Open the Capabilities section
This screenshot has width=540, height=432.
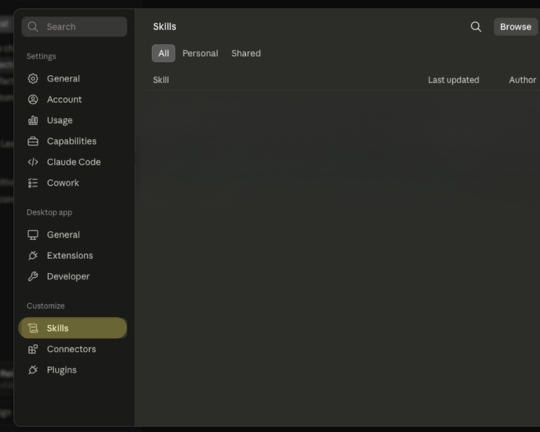[73, 141]
